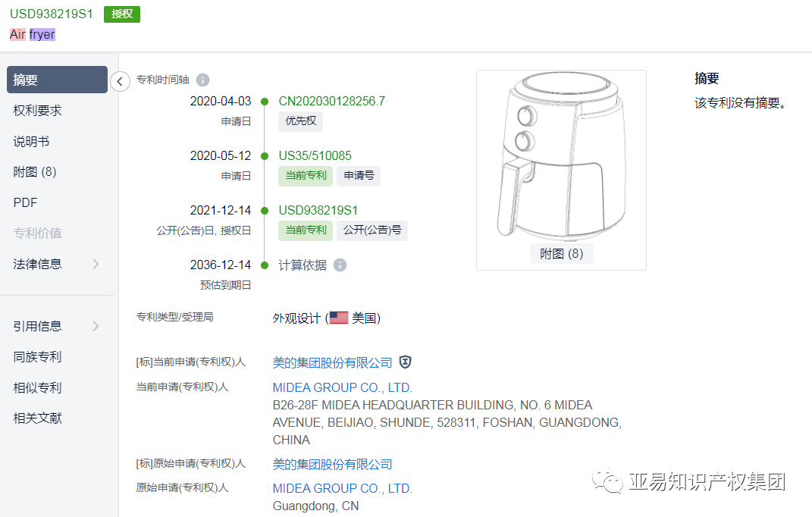Click the timeline date 2020-04-03

coord(221,101)
